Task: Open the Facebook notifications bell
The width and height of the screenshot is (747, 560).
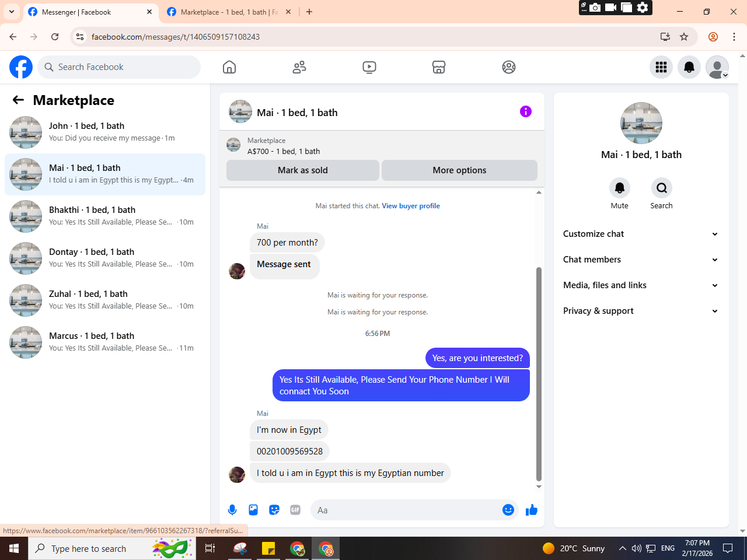Action: coord(689,67)
